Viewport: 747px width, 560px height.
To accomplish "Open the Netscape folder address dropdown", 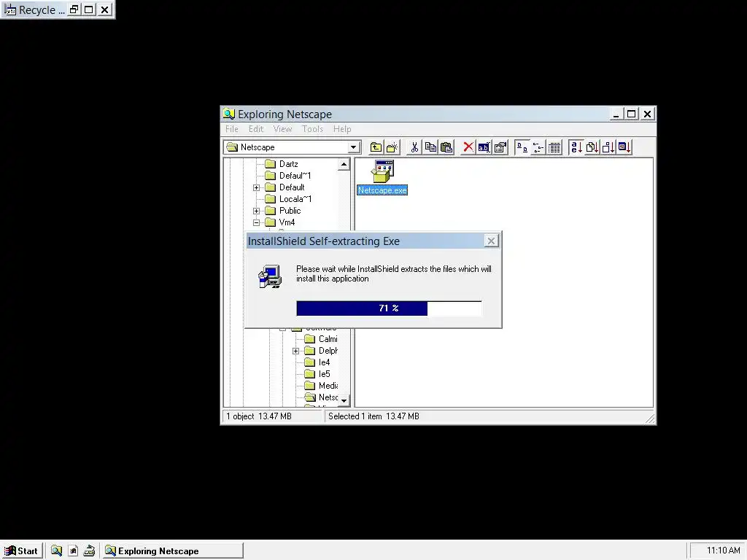I will (354, 147).
